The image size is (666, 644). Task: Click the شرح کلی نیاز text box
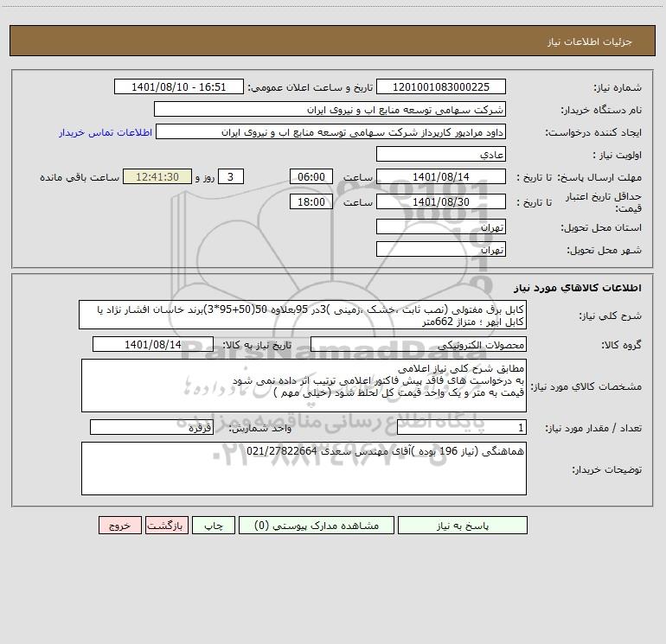[303, 315]
